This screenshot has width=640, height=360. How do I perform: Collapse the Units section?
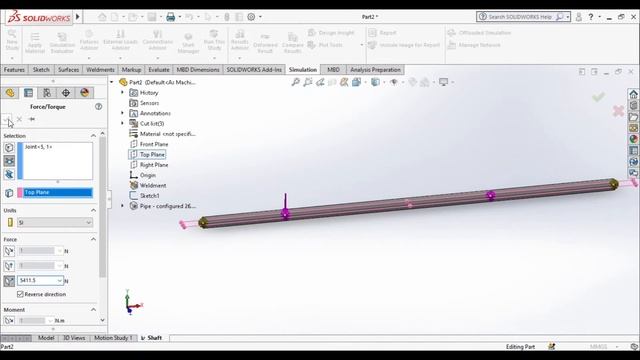[93, 210]
